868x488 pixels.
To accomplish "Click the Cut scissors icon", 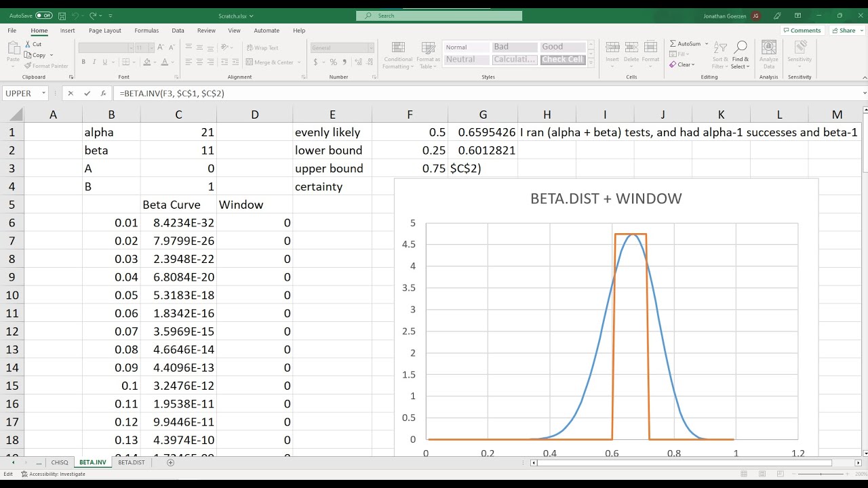I will click(x=28, y=44).
